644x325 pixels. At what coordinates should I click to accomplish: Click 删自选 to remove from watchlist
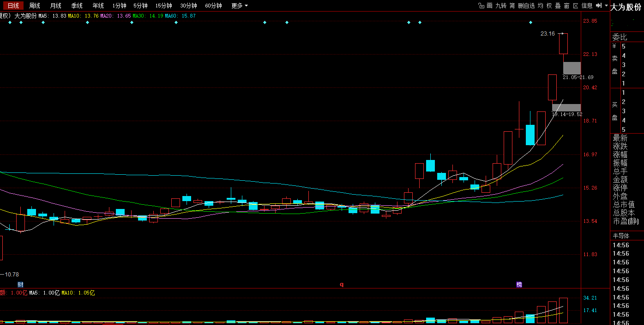[x=526, y=6]
